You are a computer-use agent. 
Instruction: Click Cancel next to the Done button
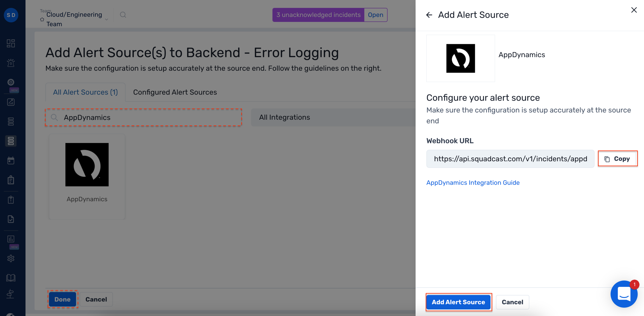tap(96, 299)
